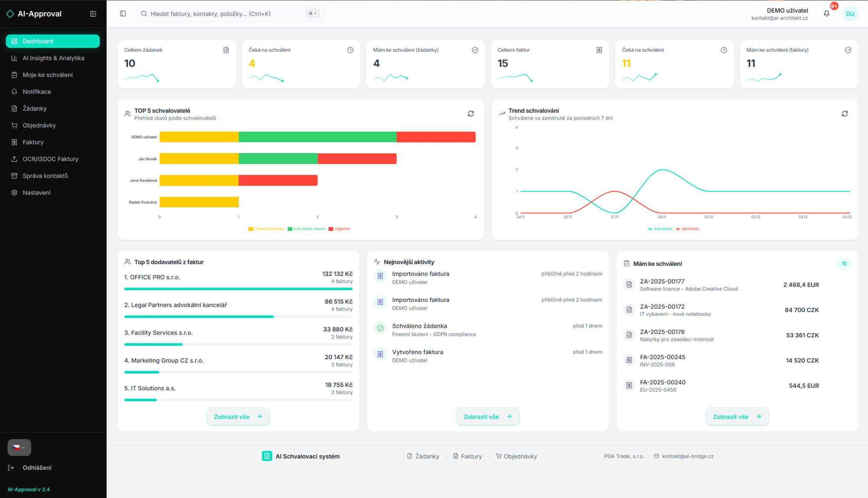Viewport: 868px width, 498px height.
Task: Open the Czech flag language dropdown
Action: pos(19,447)
